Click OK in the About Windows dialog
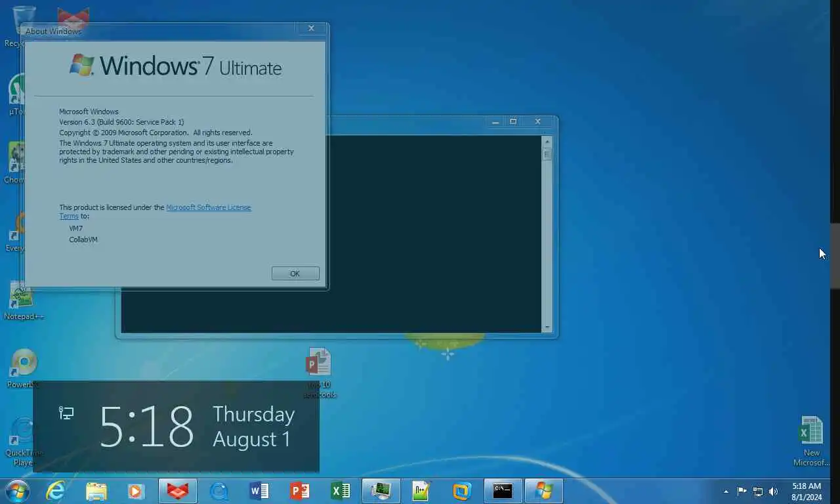This screenshot has width=840, height=504. [295, 274]
